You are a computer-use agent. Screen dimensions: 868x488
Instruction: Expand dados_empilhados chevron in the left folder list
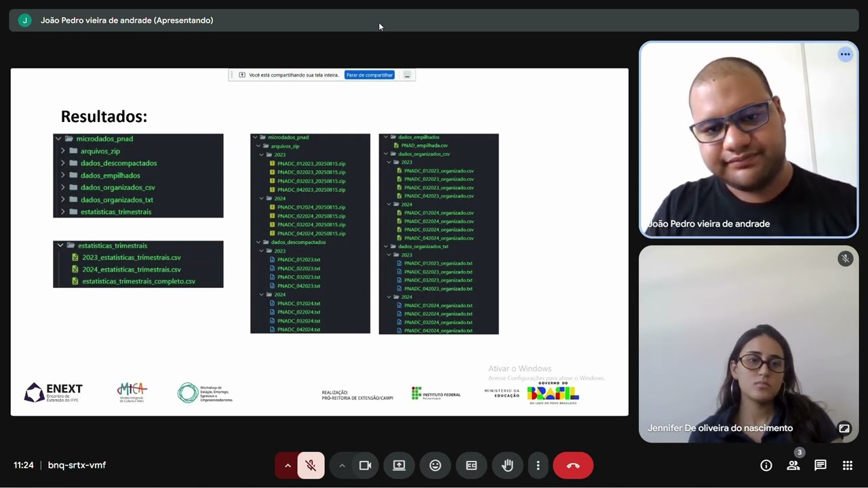point(63,176)
